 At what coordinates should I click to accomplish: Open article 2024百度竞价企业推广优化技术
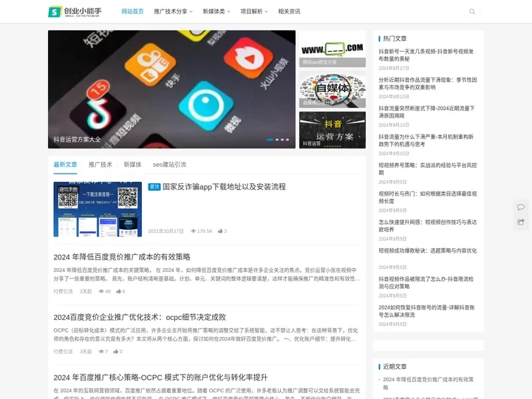140,317
